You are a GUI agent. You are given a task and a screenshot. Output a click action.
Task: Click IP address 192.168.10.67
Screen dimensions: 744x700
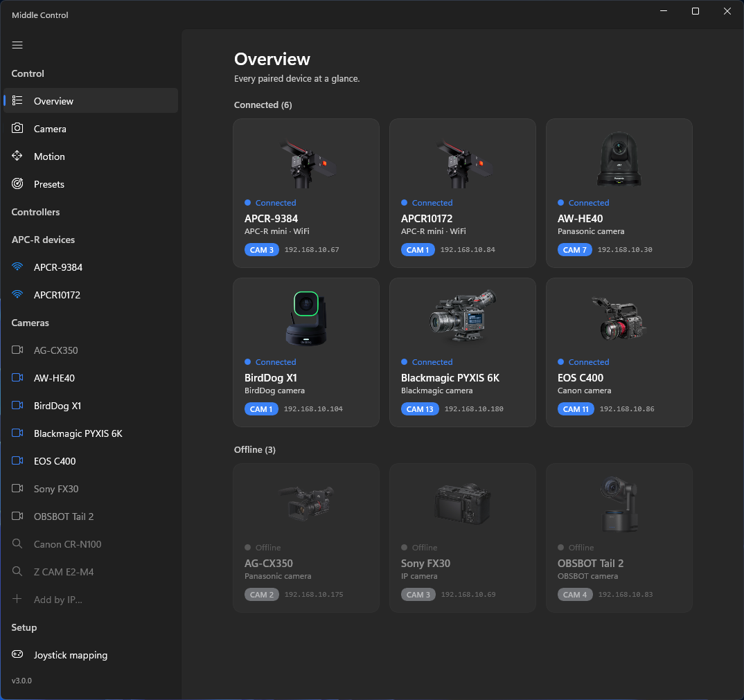[312, 250]
